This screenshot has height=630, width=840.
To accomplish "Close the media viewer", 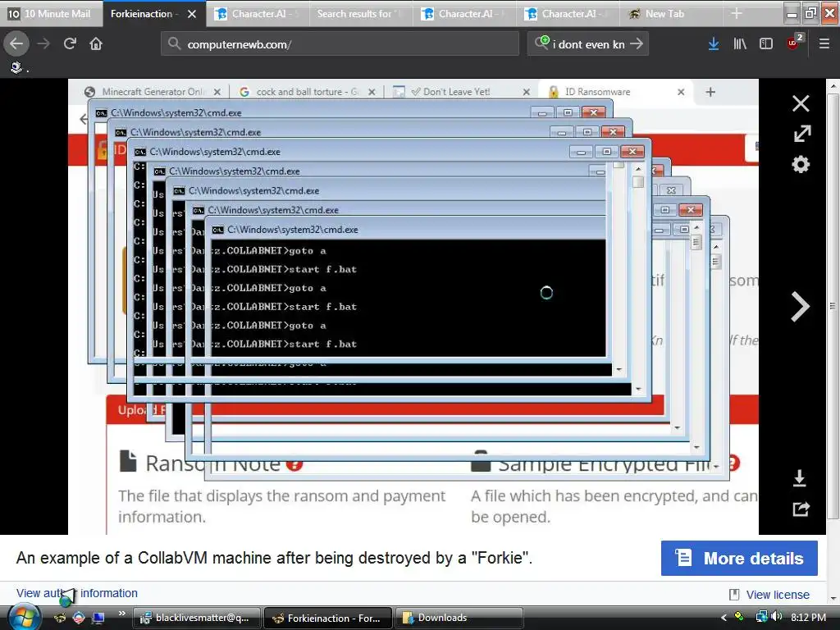I will 801,103.
